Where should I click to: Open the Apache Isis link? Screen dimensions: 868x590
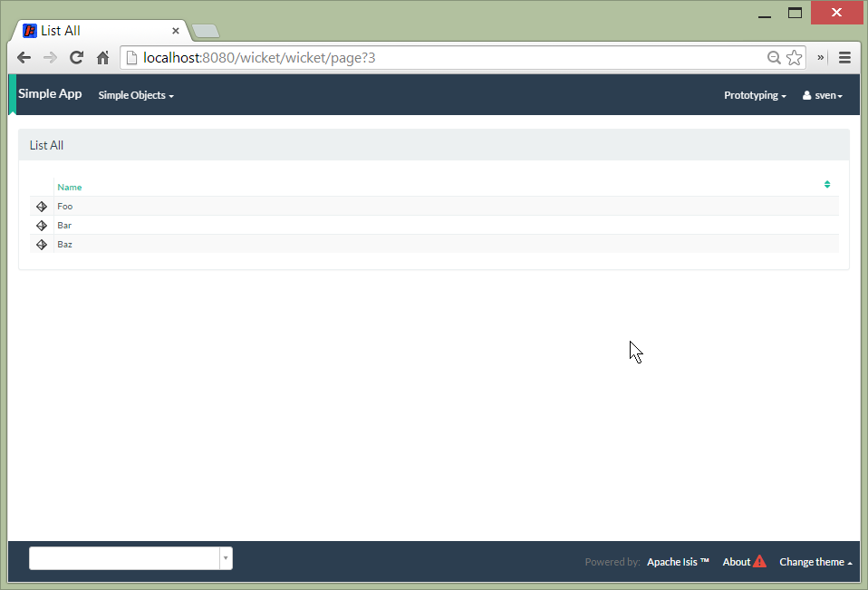pyautogui.click(x=678, y=562)
